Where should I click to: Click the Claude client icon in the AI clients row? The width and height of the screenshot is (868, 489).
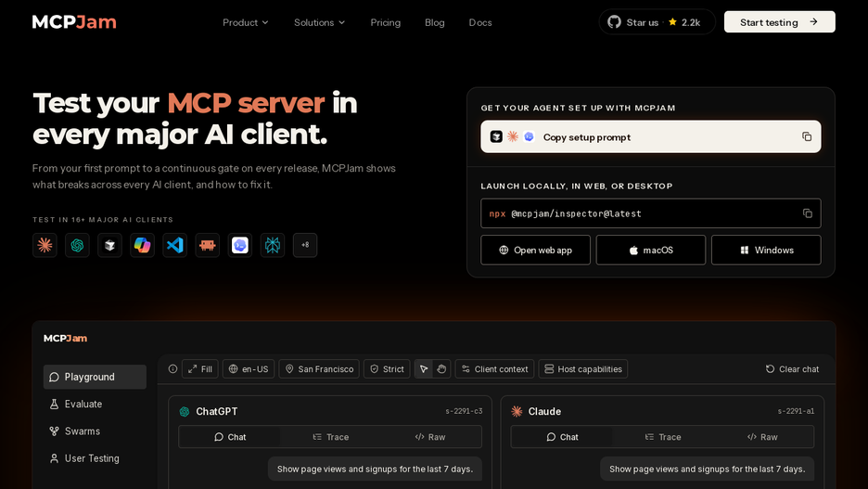(45, 245)
